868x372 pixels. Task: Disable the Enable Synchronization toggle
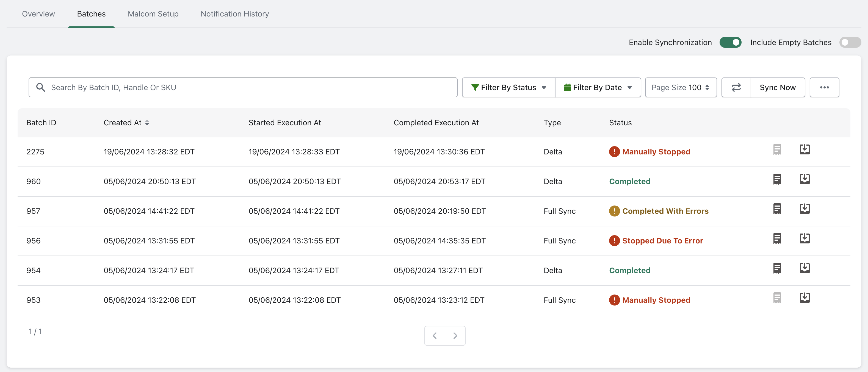[x=731, y=43]
